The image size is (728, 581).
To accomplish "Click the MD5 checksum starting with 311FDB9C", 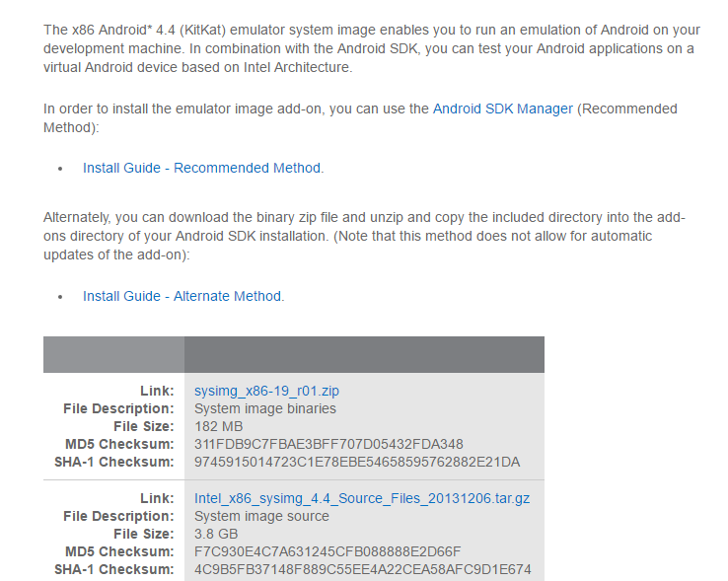I will pyautogui.click(x=328, y=444).
